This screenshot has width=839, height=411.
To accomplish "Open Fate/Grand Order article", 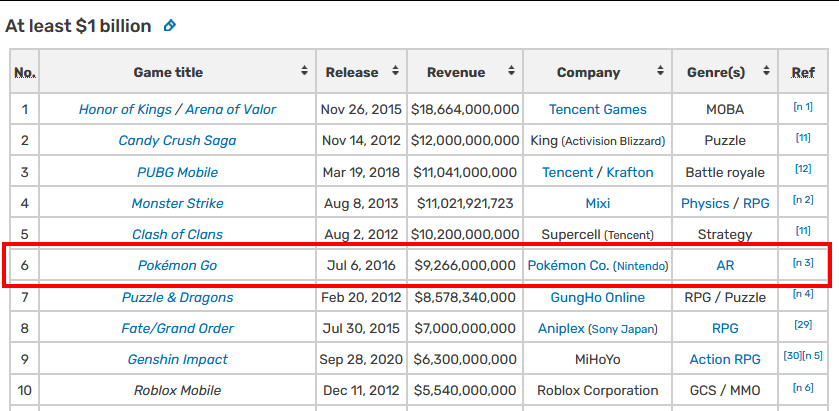I will 178,329.
